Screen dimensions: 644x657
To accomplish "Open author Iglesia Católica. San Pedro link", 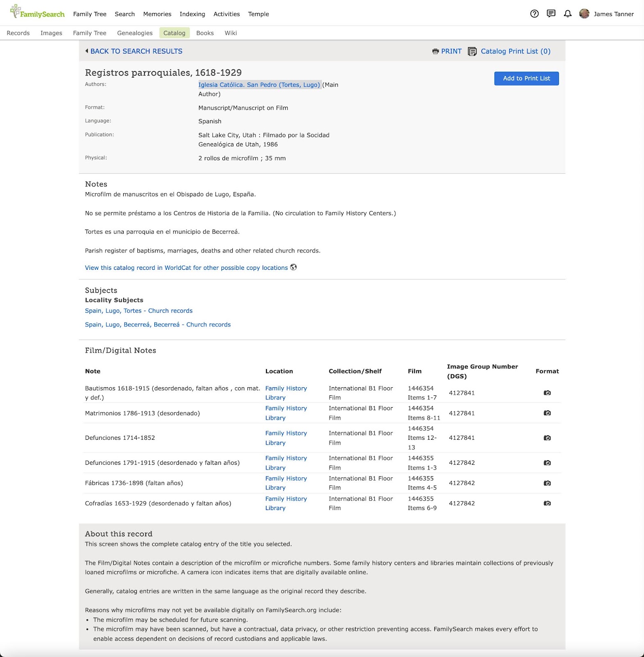I will pos(259,85).
